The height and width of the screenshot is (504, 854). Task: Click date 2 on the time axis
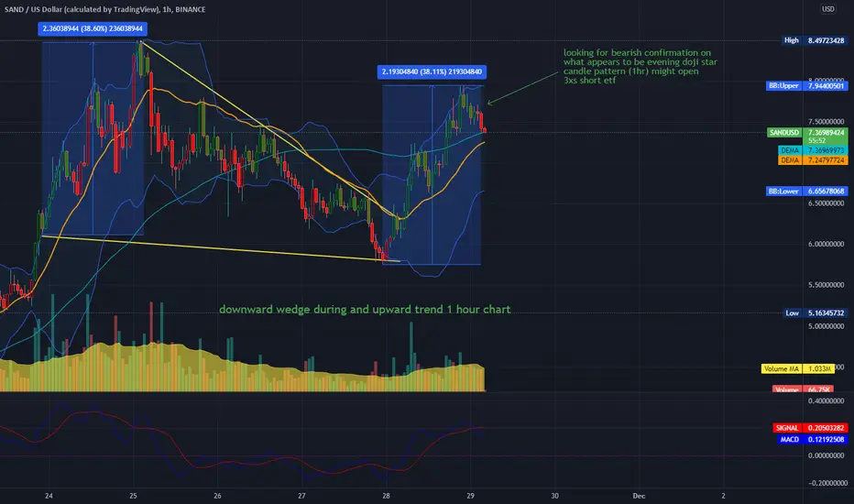[723, 496]
